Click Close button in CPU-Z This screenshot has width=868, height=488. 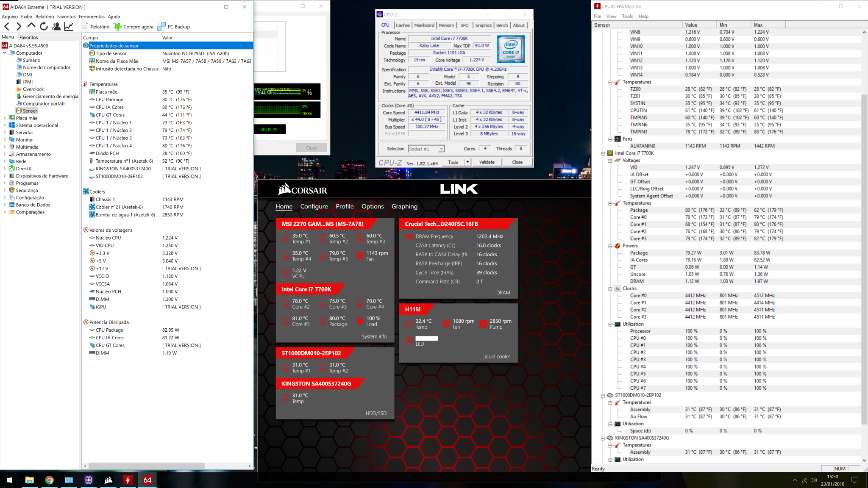click(x=517, y=162)
